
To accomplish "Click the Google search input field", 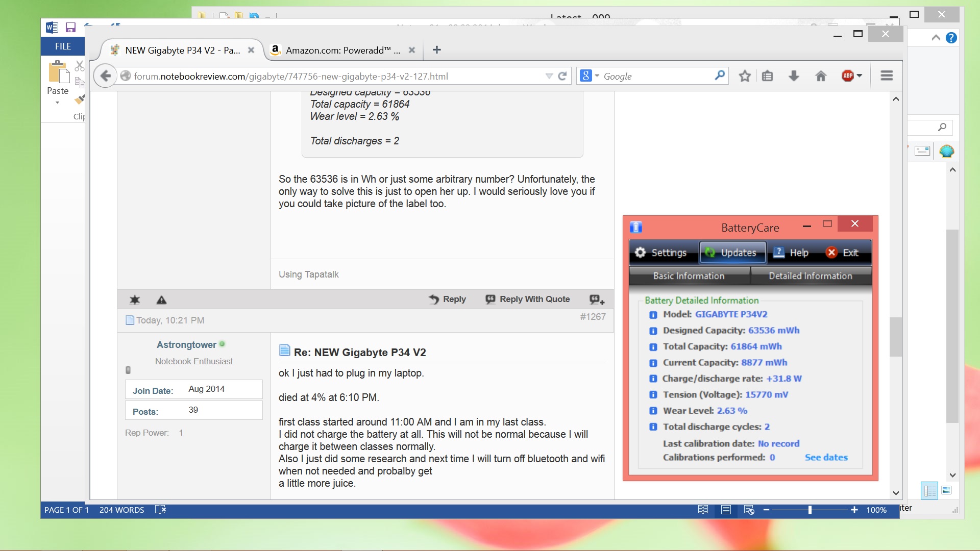I will click(657, 76).
